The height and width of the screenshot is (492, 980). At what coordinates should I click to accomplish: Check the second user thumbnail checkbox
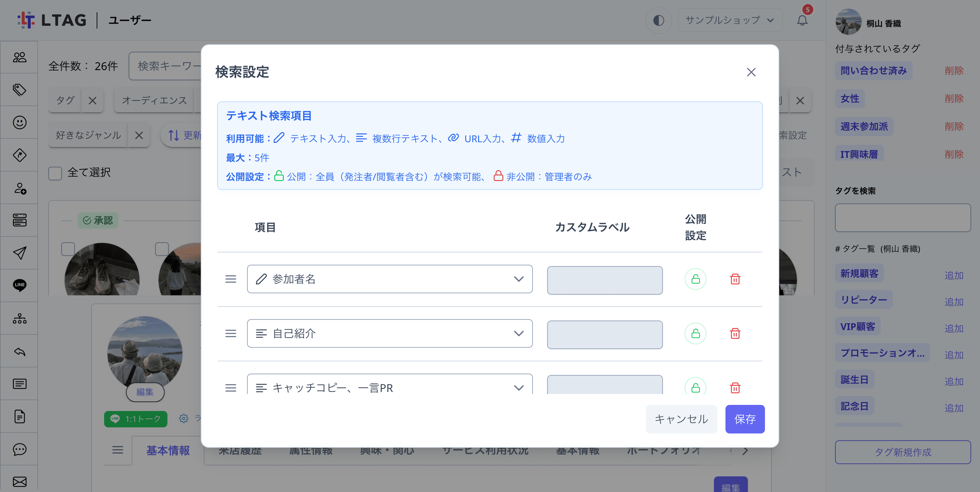(x=162, y=249)
